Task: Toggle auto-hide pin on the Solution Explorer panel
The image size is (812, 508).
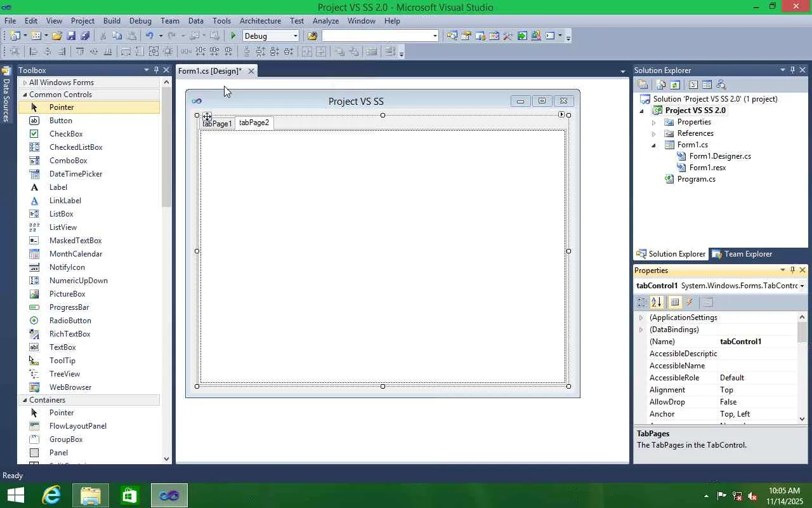Action: pos(792,70)
